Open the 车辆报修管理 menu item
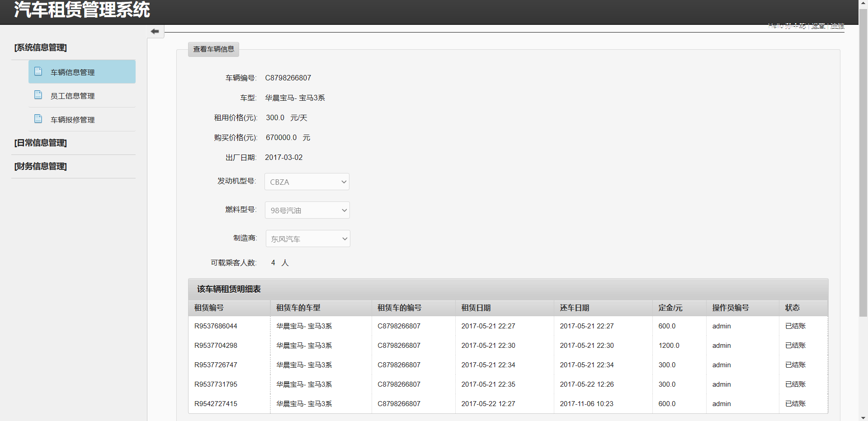The image size is (868, 421). click(82, 120)
